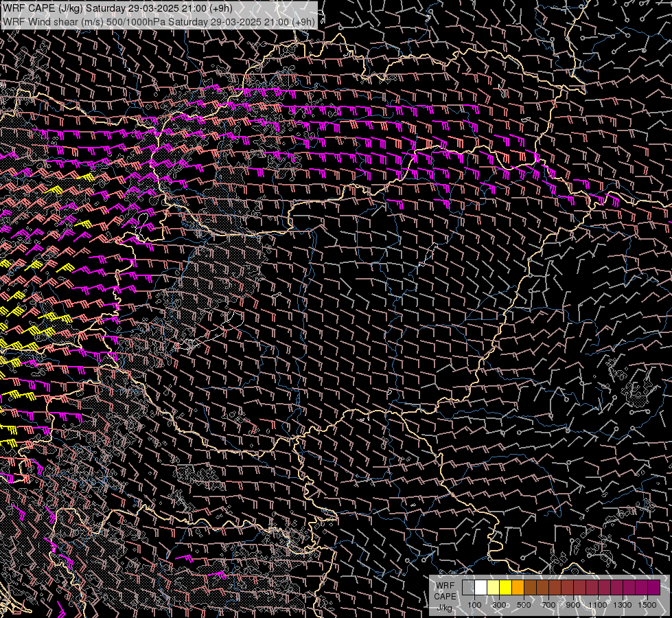The image size is (672, 618).
Task: Click the WRF CAPE title line
Action: point(118,8)
